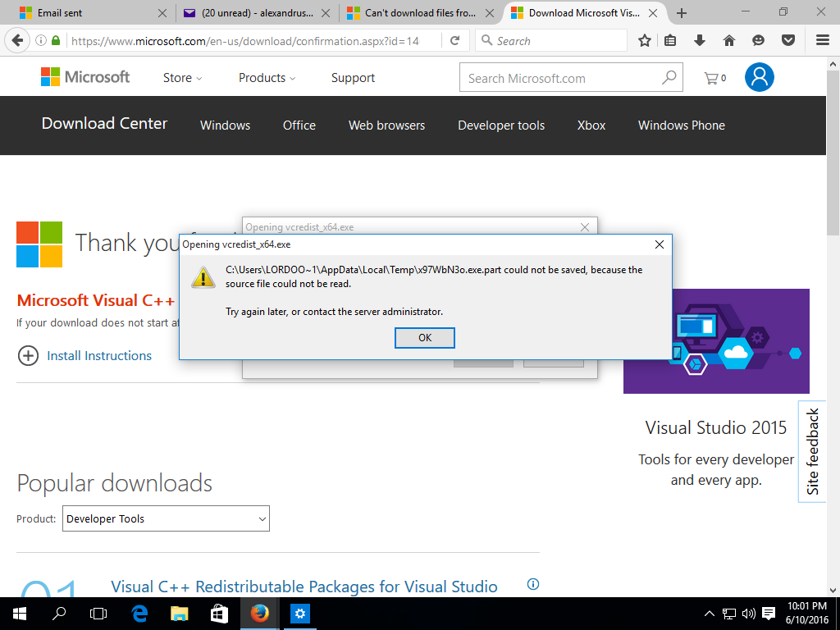Focus the Search Microsoft.com field
Screen dimensions: 840x630
click(x=571, y=78)
